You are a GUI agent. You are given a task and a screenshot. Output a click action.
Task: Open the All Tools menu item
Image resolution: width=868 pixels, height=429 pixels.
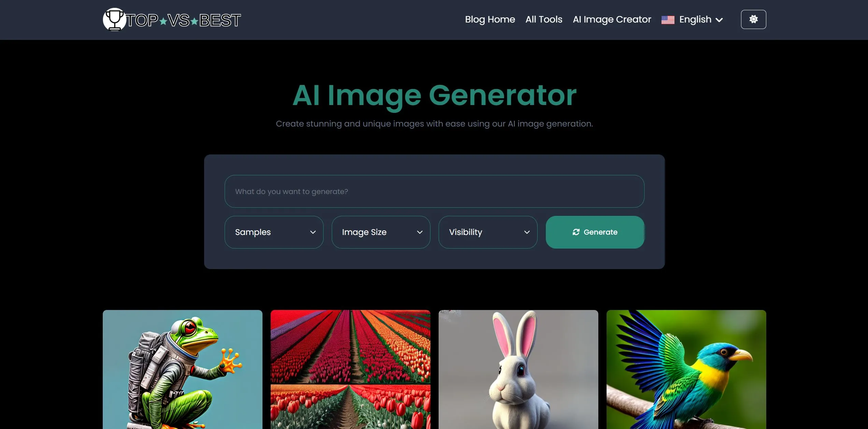[544, 19]
